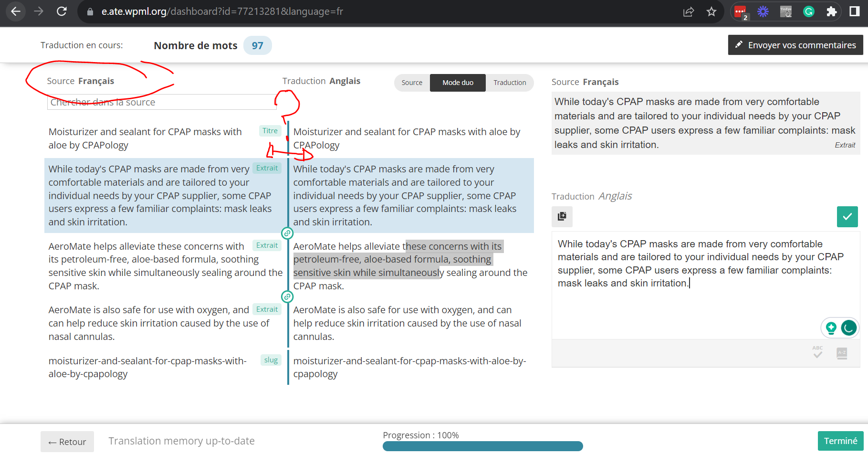Viewport: 868px width, 455px height.
Task: Click 'Traduction en cours:' label
Action: tap(82, 45)
